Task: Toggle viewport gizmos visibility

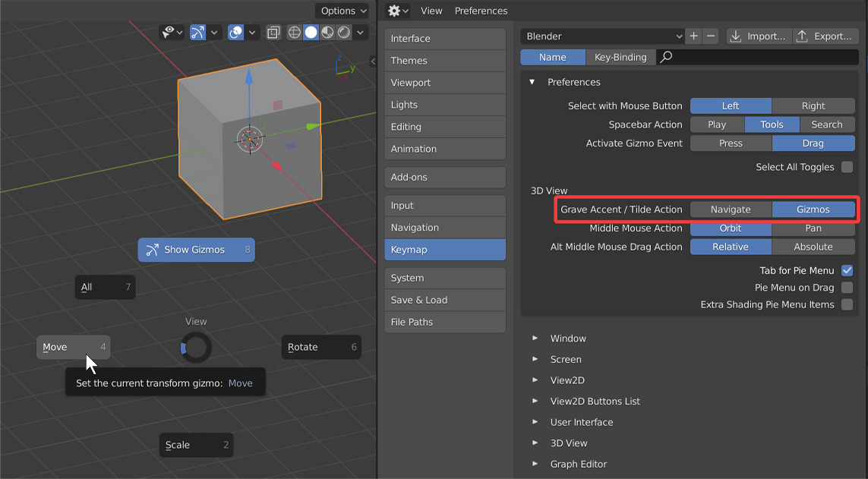Action: point(197,32)
